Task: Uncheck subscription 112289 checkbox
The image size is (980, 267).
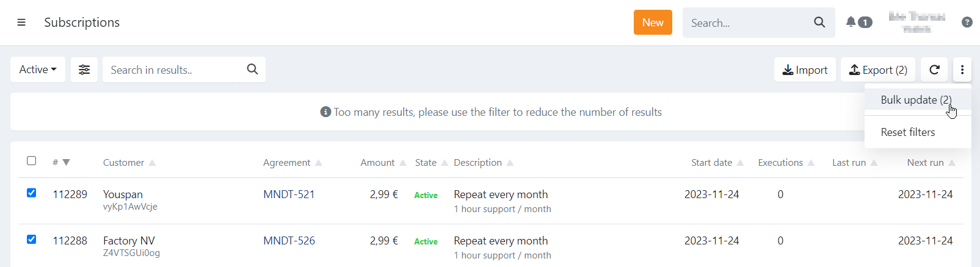Action: [32, 193]
